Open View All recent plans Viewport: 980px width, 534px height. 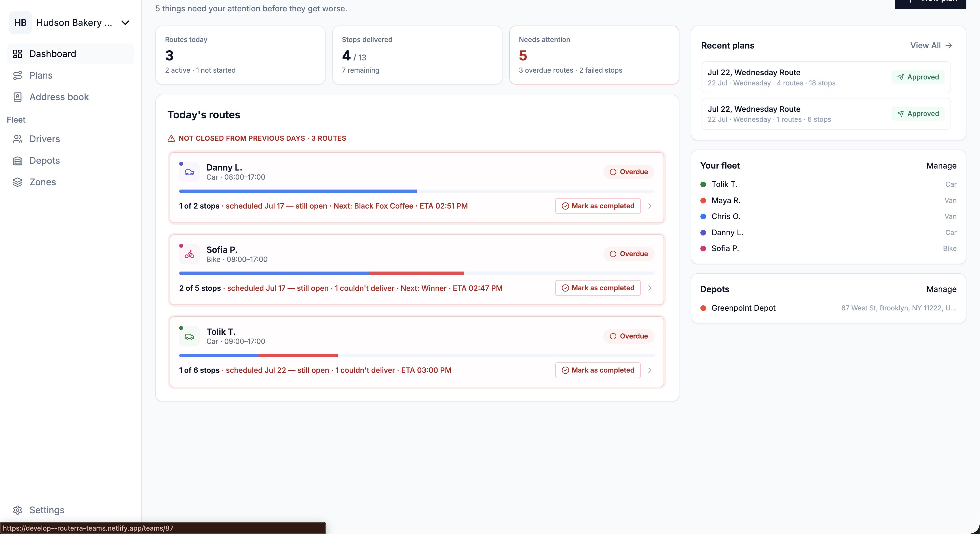point(931,45)
